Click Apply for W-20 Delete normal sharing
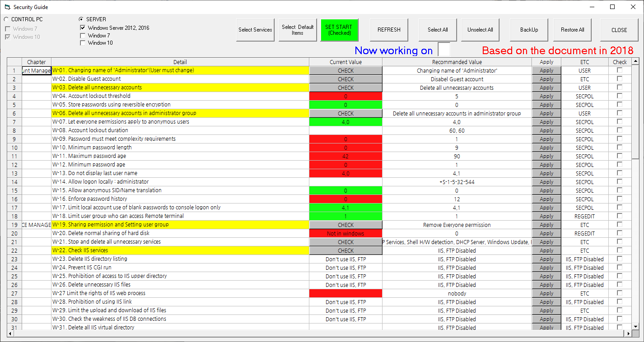The image size is (644, 342). [546, 233]
